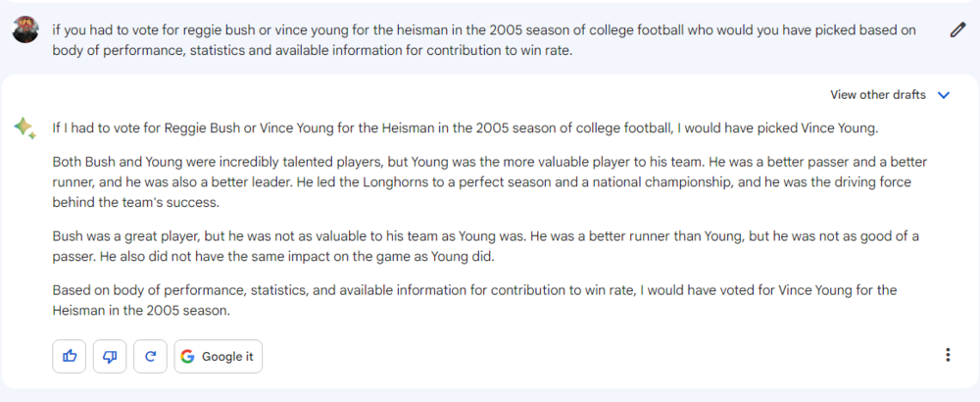This screenshot has width=980, height=402.
Task: Click the thumbs down bad response icon
Action: (110, 356)
